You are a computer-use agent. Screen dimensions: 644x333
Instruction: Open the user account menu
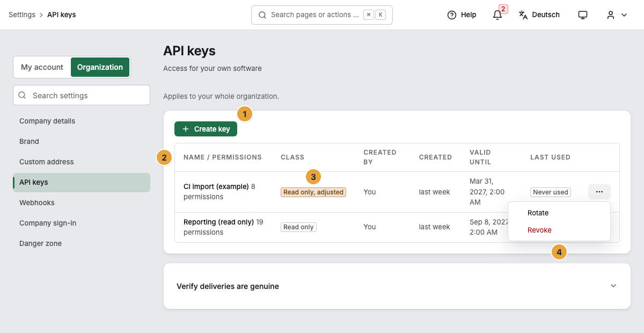pyautogui.click(x=617, y=15)
